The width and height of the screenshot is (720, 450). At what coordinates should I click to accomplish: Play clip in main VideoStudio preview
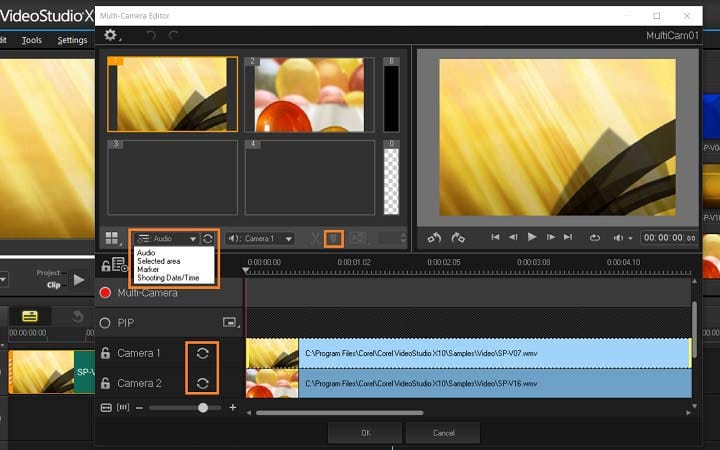(79, 279)
